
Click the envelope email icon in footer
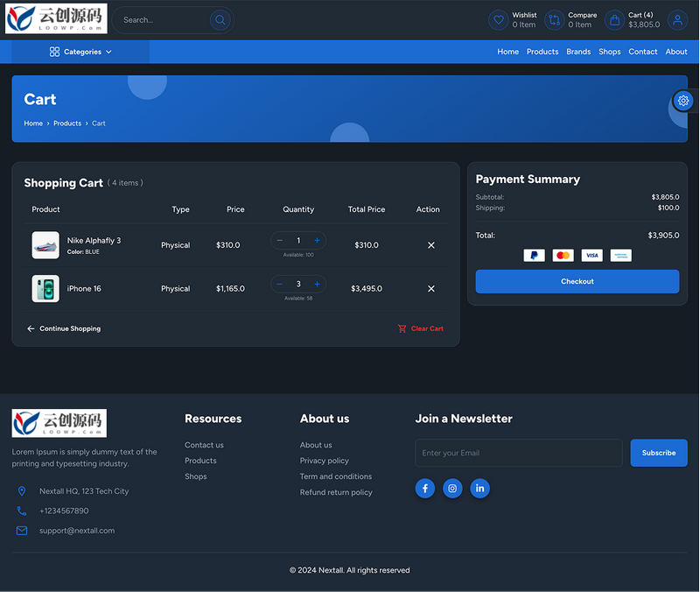click(21, 531)
